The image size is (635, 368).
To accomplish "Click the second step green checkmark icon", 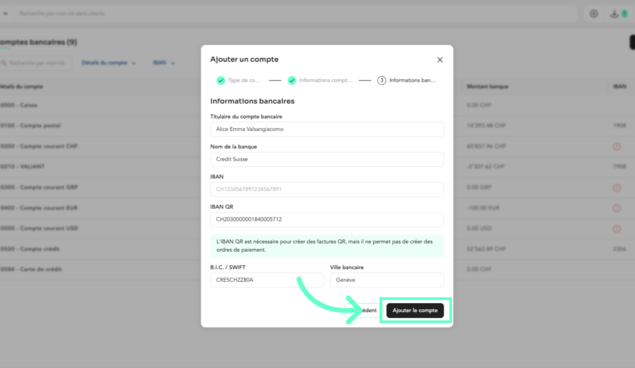I will [x=292, y=80].
